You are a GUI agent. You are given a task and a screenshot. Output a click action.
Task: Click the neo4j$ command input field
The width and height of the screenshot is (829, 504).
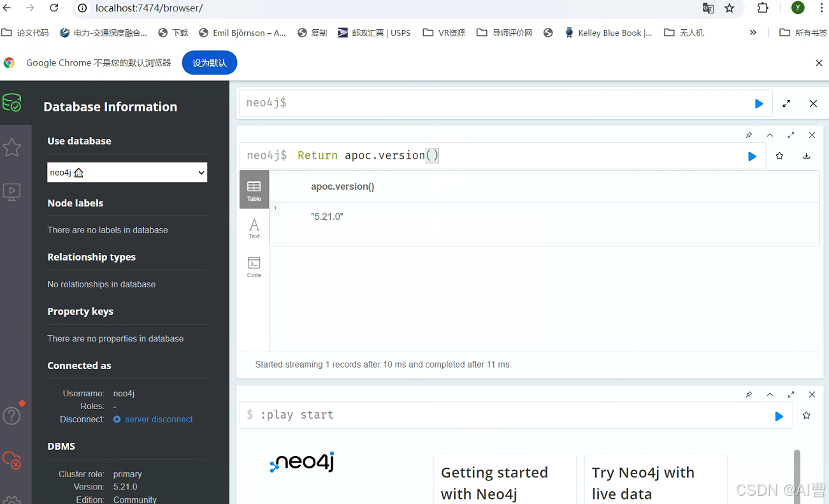click(x=446, y=103)
